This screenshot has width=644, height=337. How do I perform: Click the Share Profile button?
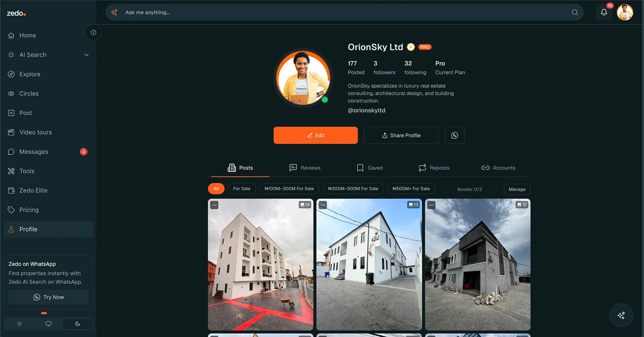point(401,135)
